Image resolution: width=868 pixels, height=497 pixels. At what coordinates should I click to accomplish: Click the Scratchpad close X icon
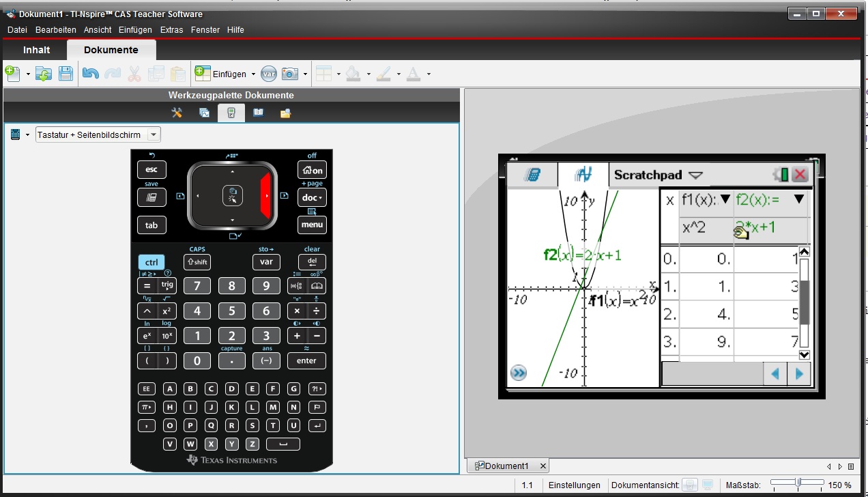800,175
